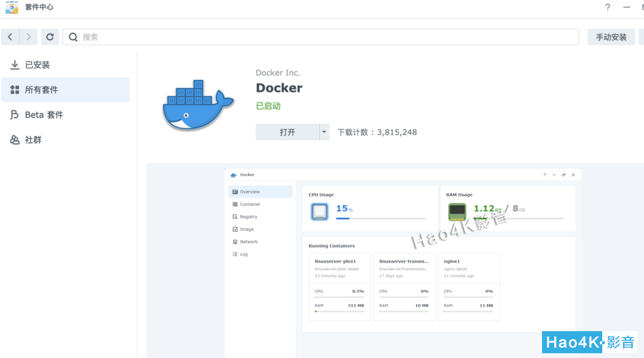
Task: Click the linuxserver-plex1 container card
Action: tap(340, 287)
